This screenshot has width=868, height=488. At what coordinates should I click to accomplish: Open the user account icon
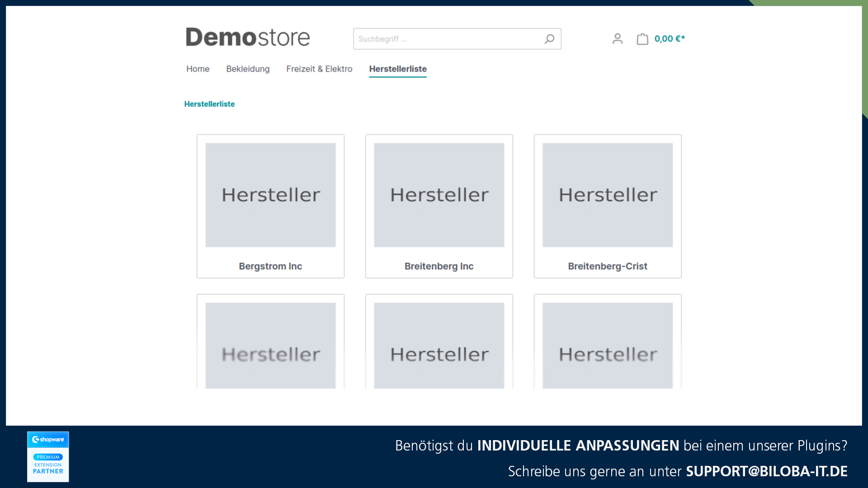(618, 39)
